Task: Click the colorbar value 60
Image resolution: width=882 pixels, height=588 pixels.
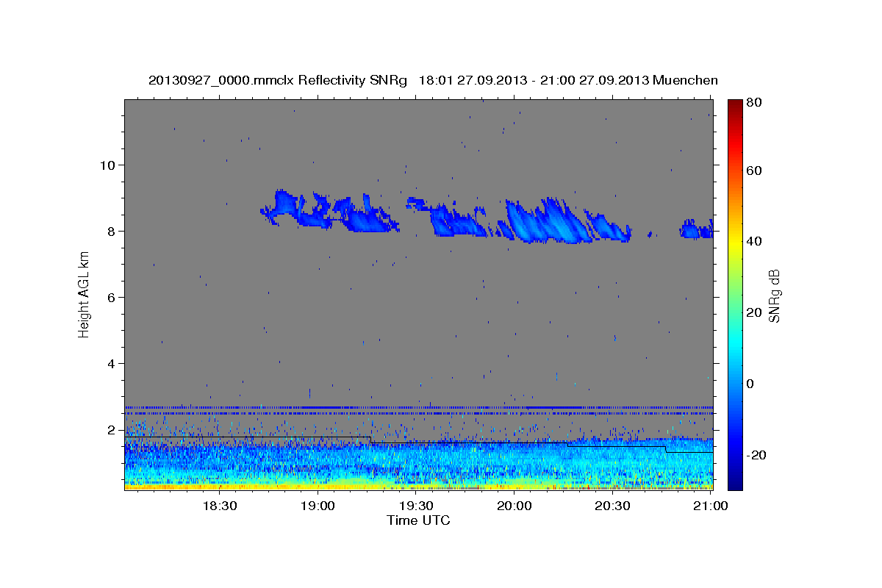Action: click(754, 171)
